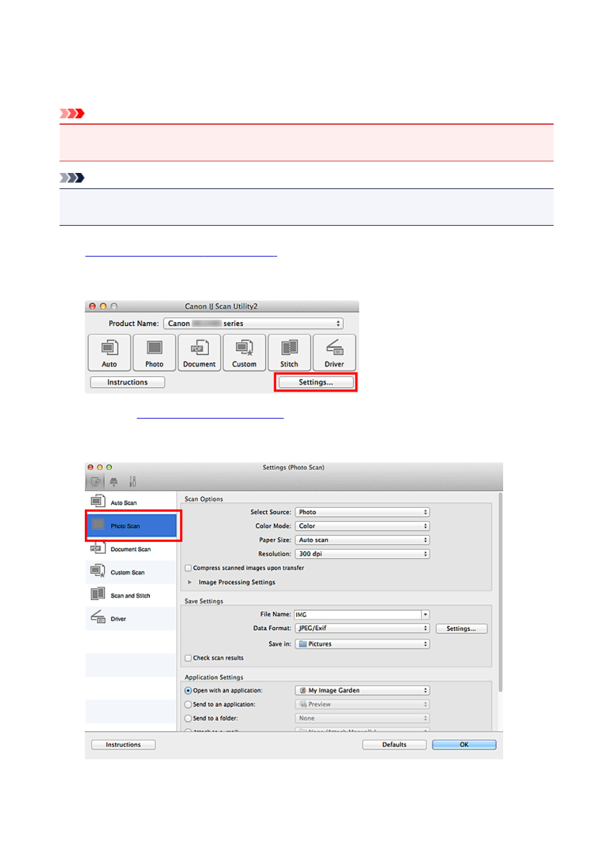
Task: Click the Auto scan icon button
Action: click(109, 352)
